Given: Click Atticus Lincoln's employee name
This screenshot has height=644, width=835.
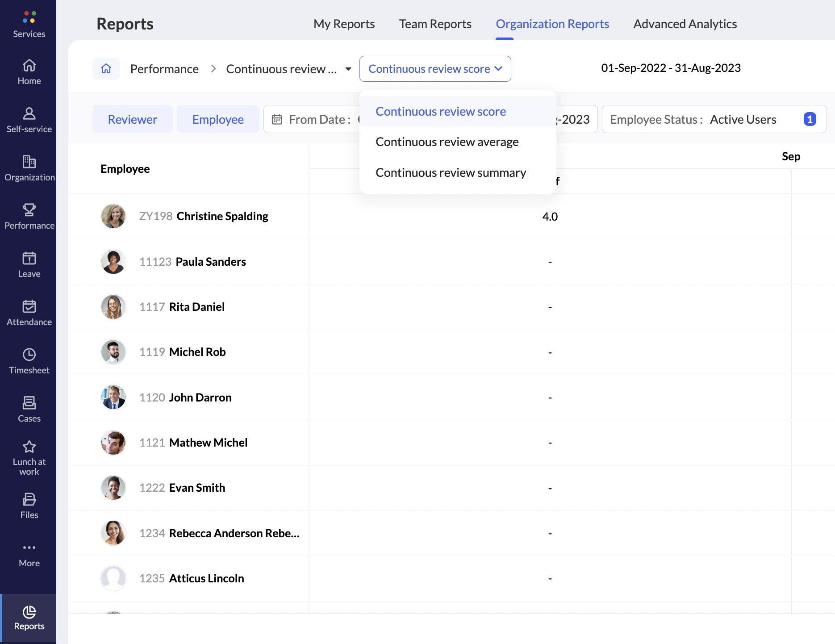Looking at the screenshot, I should coord(206,578).
